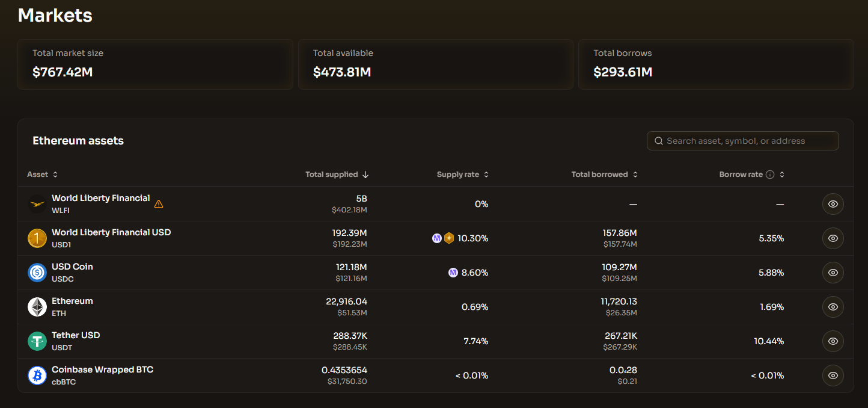Click the Tether USDT logo icon
868x408 pixels.
point(37,341)
